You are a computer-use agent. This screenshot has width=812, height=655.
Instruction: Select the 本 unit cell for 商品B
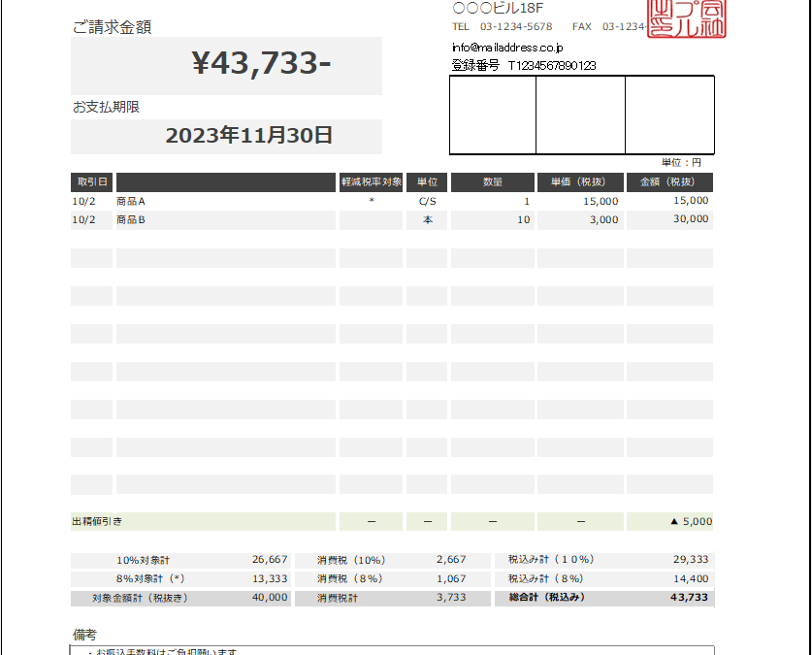point(427,220)
